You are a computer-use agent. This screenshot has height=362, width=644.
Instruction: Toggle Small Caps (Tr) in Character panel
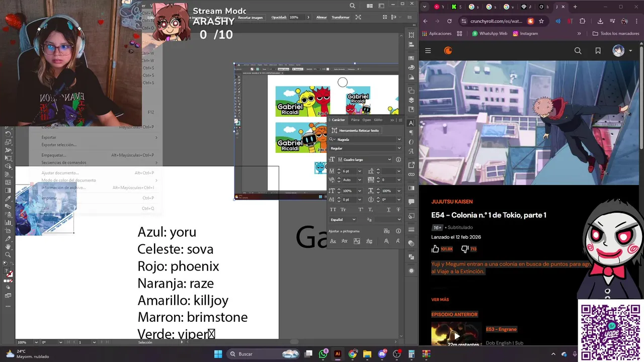(343, 209)
